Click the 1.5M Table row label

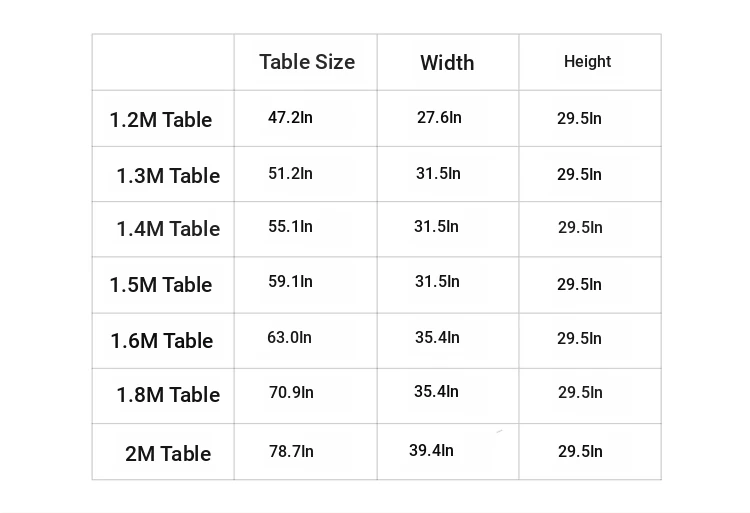pyautogui.click(x=161, y=285)
